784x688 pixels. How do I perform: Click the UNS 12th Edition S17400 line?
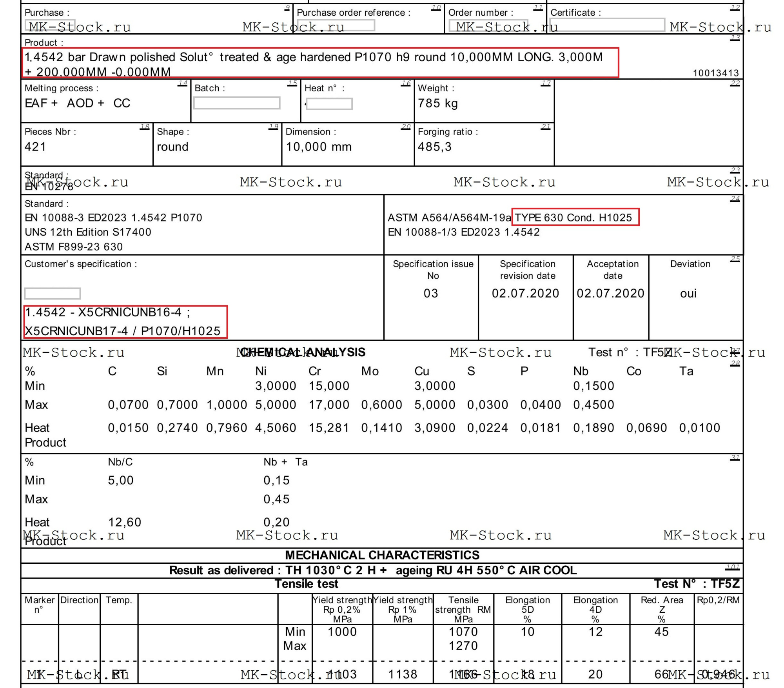(88, 232)
